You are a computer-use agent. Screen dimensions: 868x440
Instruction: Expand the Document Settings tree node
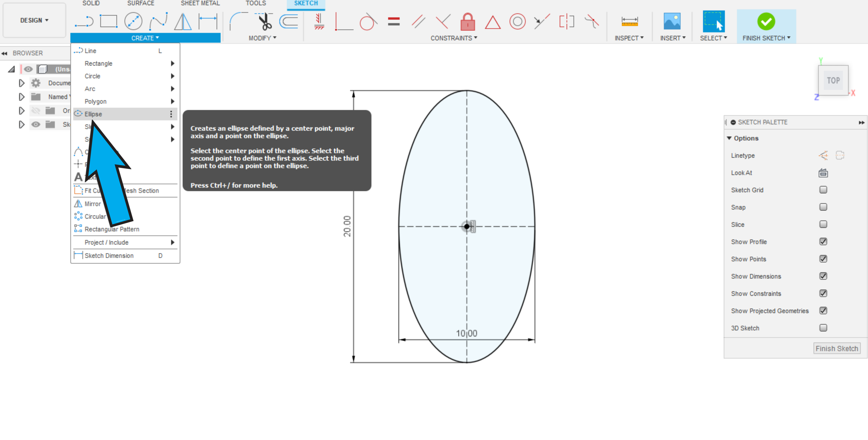click(x=22, y=83)
